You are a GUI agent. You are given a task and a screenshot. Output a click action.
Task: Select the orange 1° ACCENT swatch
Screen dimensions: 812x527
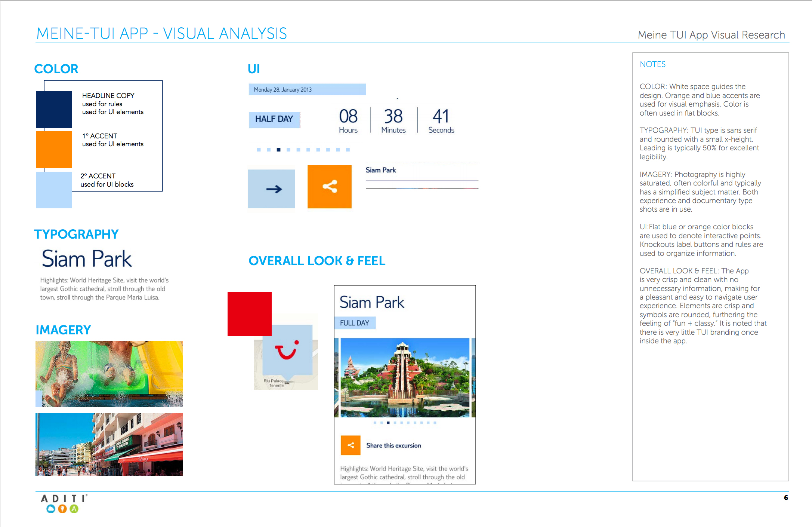pyautogui.click(x=54, y=149)
